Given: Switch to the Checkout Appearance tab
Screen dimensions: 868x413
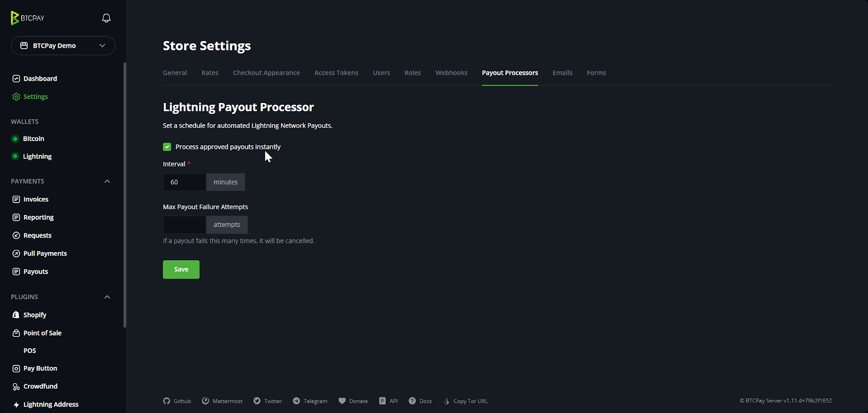Looking at the screenshot, I should point(266,73).
